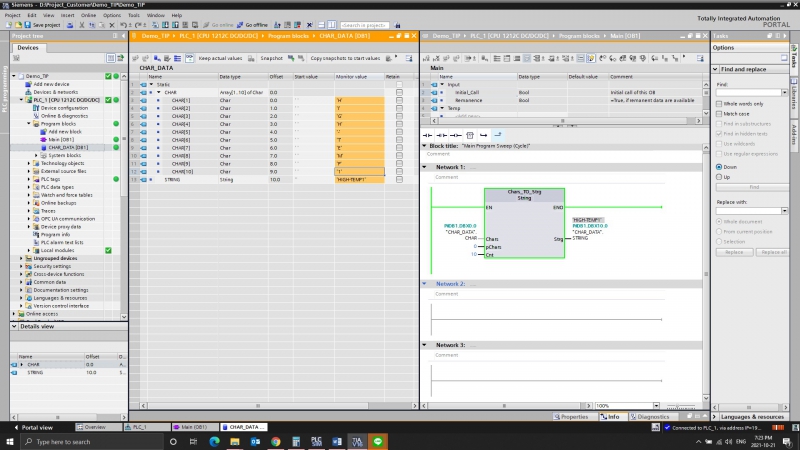Select the Up search direction radio
Viewport: 800px width, 450px height.
719,177
